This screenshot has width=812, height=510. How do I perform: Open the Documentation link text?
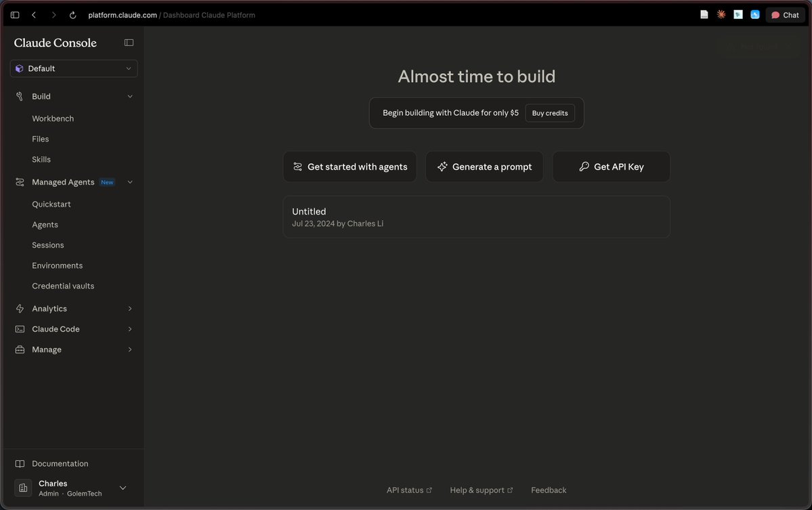point(60,463)
